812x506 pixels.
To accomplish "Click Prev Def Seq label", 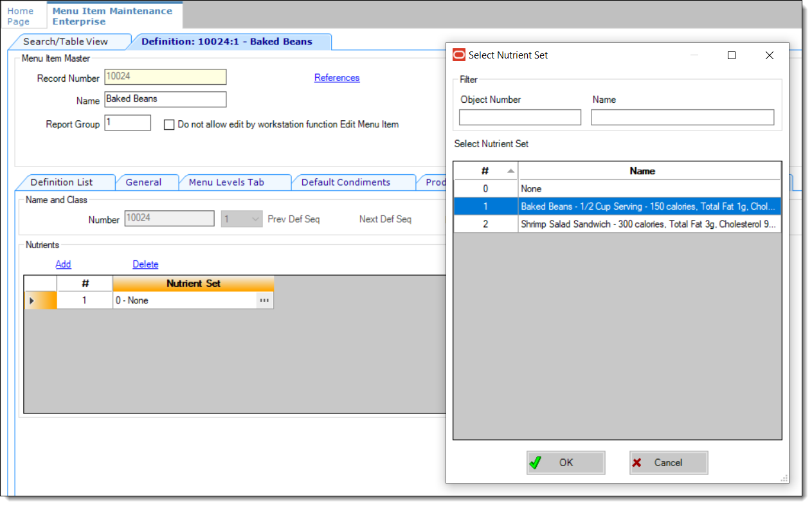I will pyautogui.click(x=294, y=219).
